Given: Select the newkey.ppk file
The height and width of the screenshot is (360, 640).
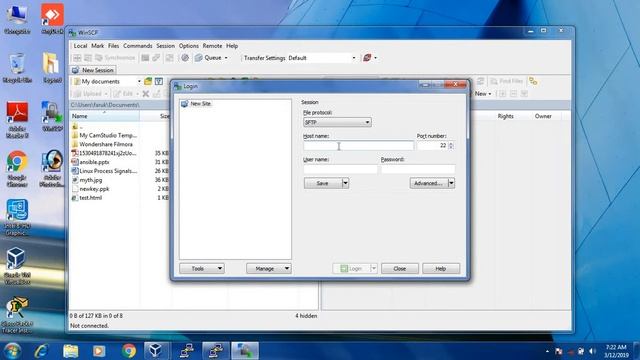Looking at the screenshot, I should pos(90,189).
